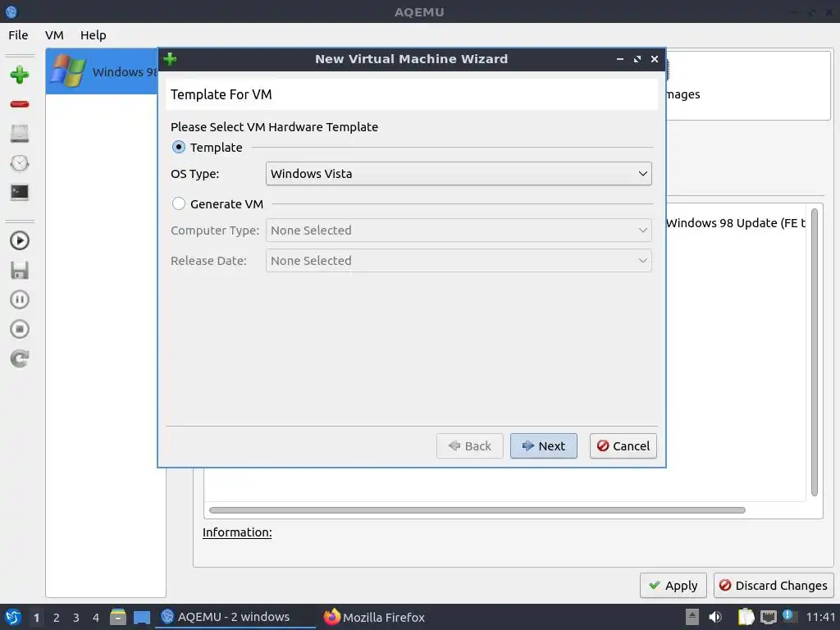Maximize the New Virtual Machine Wizard window

(637, 59)
